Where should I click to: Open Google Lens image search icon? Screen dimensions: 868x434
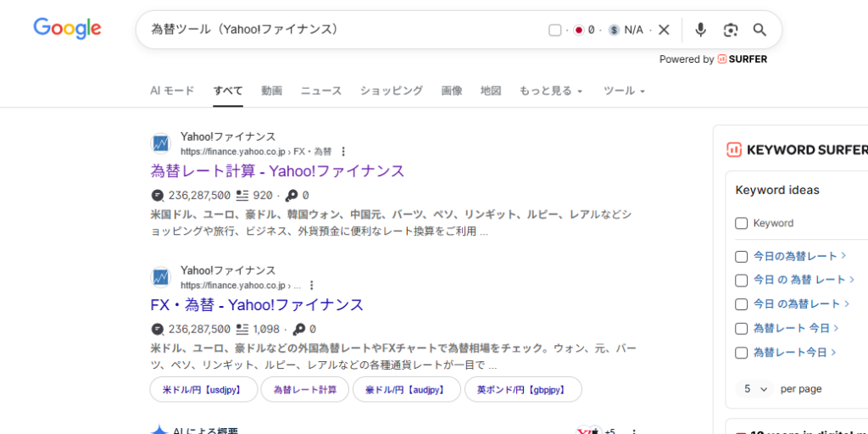731,30
